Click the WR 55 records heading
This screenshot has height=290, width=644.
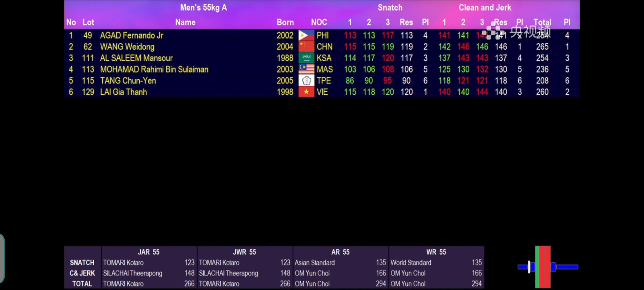pos(436,252)
